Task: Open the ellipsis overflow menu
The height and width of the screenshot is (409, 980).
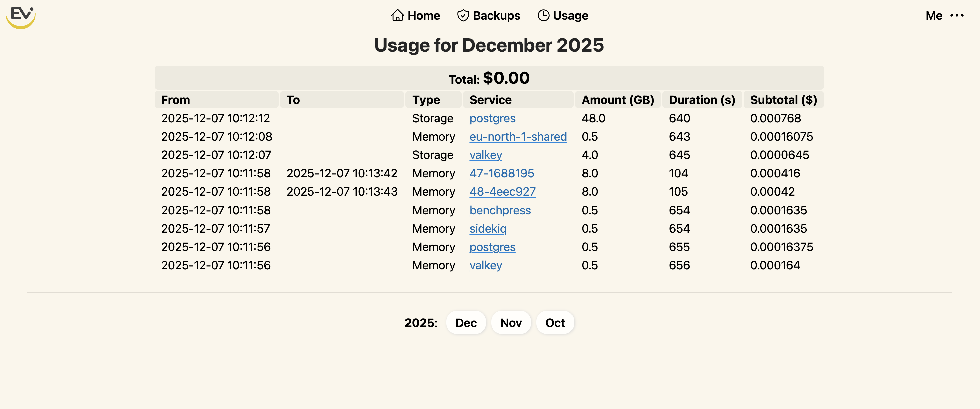Action: 958,16
